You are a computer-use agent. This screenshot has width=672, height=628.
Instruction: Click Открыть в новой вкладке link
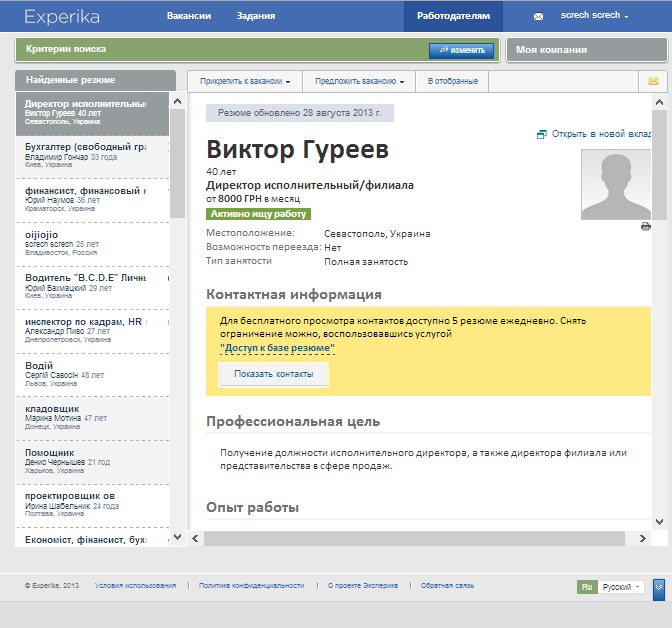click(601, 134)
